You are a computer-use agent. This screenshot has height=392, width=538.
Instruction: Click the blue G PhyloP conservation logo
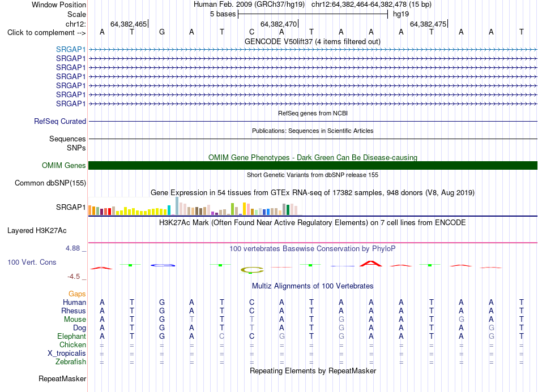coord(163,265)
